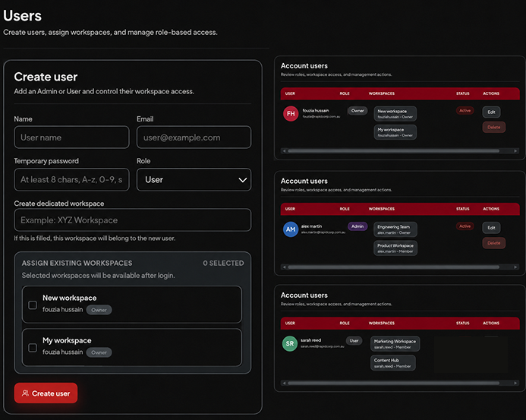526x420 pixels.
Task: Click left scroll arrow in fouzia hussain's panel
Action: point(284,151)
